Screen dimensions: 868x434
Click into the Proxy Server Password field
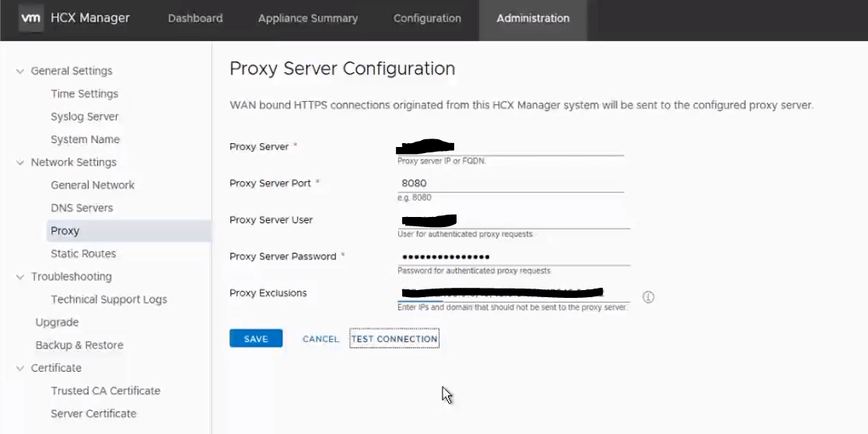[x=513, y=257]
